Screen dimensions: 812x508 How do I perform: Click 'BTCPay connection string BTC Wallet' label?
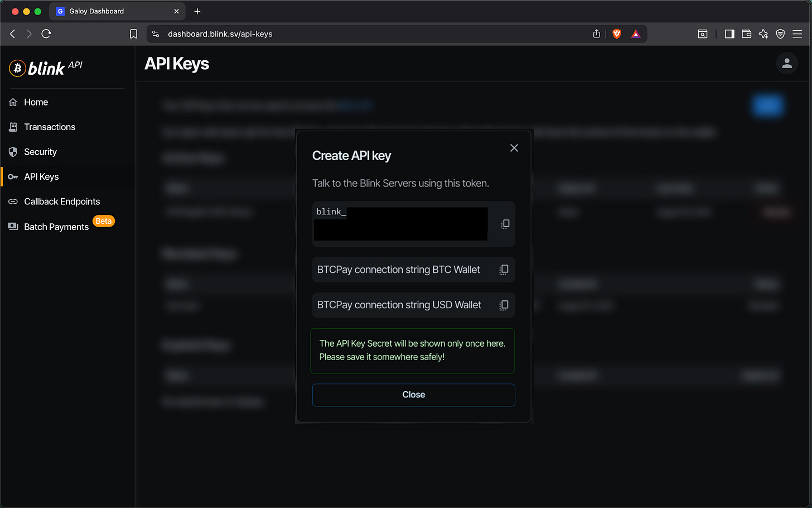pyautogui.click(x=398, y=270)
